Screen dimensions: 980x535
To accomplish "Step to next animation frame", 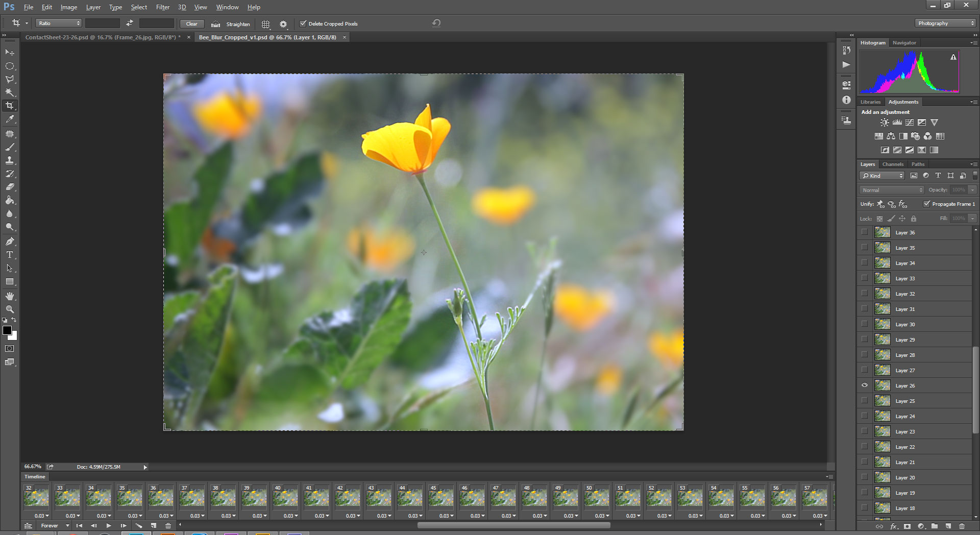I will pos(124,525).
